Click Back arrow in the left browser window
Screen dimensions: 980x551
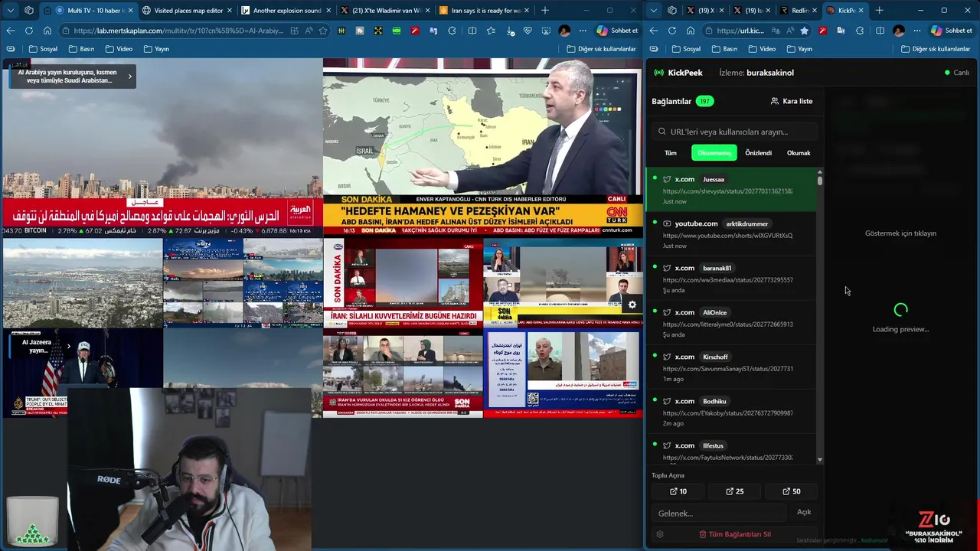[11, 31]
